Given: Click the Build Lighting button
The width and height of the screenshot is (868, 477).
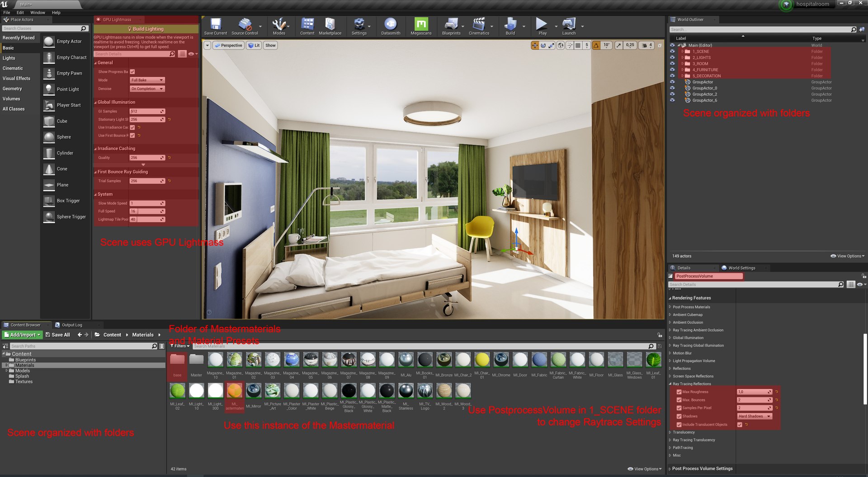Looking at the screenshot, I should (x=146, y=29).
